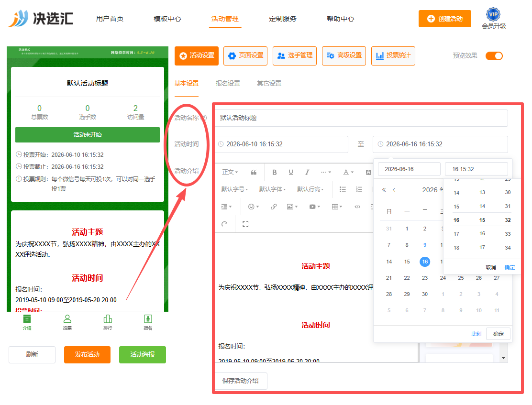Toggle editor fullscreen mode
This screenshot has height=405, width=532.
pos(245,224)
